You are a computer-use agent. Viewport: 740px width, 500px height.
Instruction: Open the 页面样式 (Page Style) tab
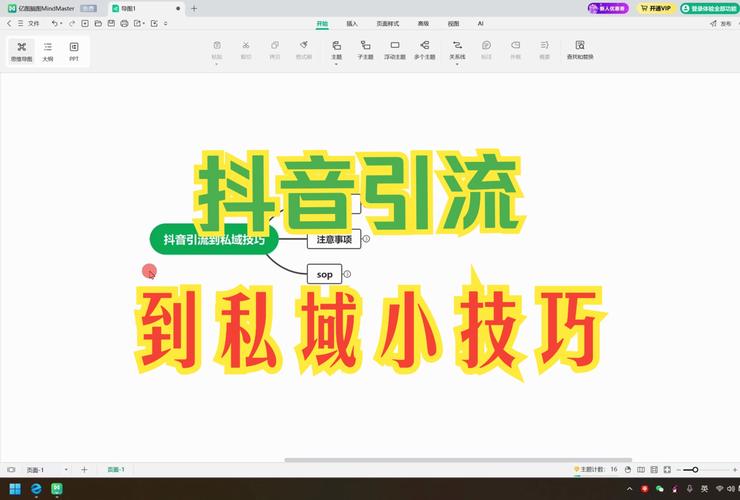(387, 24)
